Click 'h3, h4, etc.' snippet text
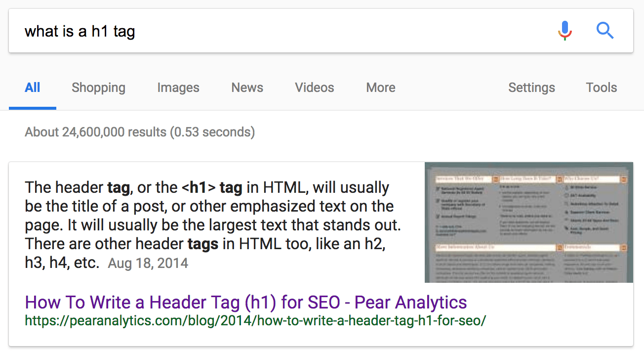644x351 pixels. pyautogui.click(x=62, y=263)
